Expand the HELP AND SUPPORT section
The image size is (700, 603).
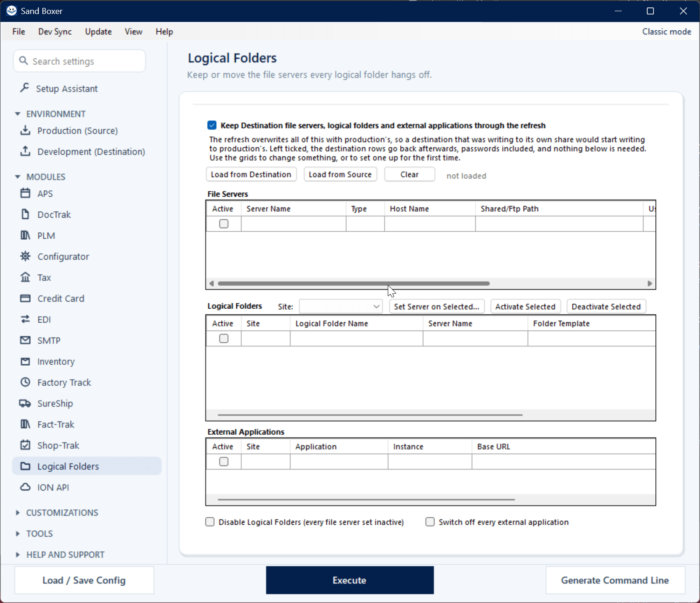pos(18,554)
